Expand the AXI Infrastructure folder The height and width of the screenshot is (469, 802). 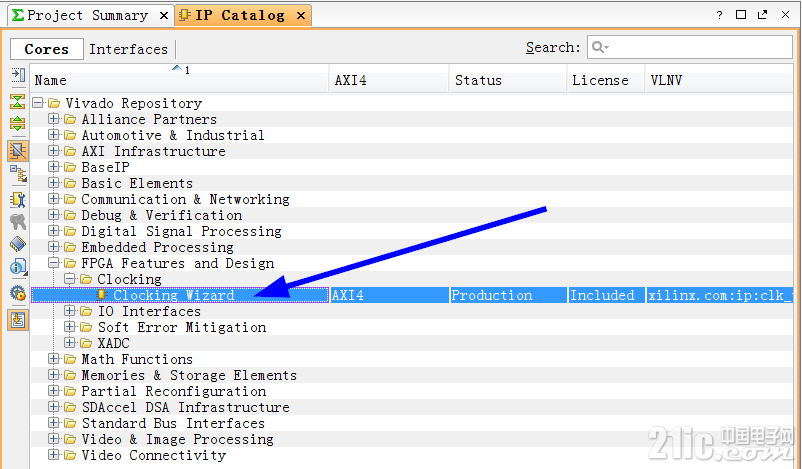click(53, 151)
